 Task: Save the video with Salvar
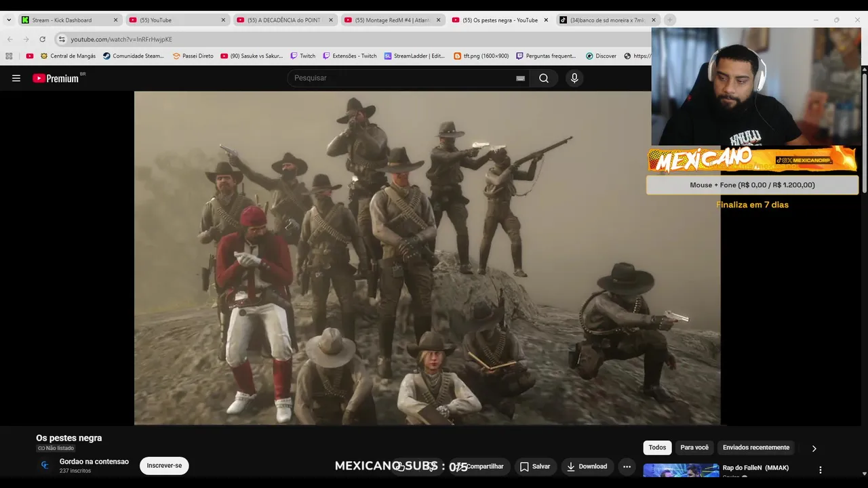tap(535, 466)
